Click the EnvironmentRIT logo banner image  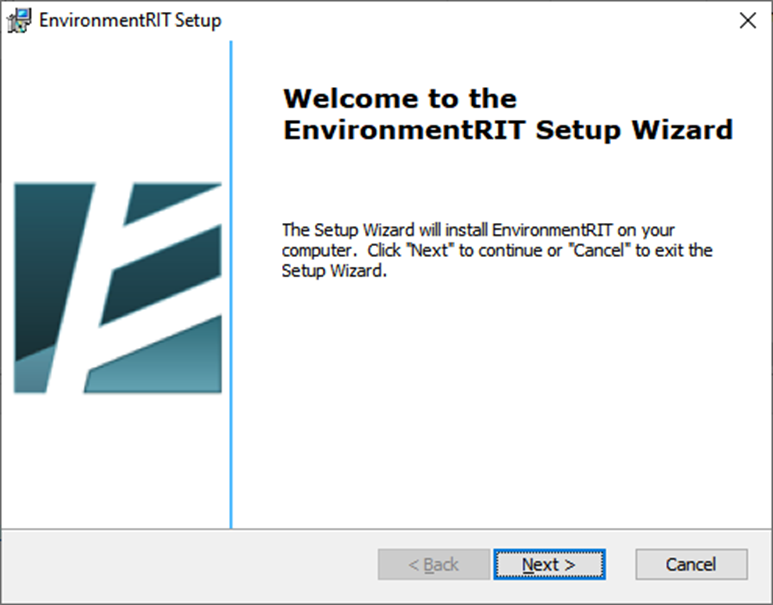[x=118, y=288]
